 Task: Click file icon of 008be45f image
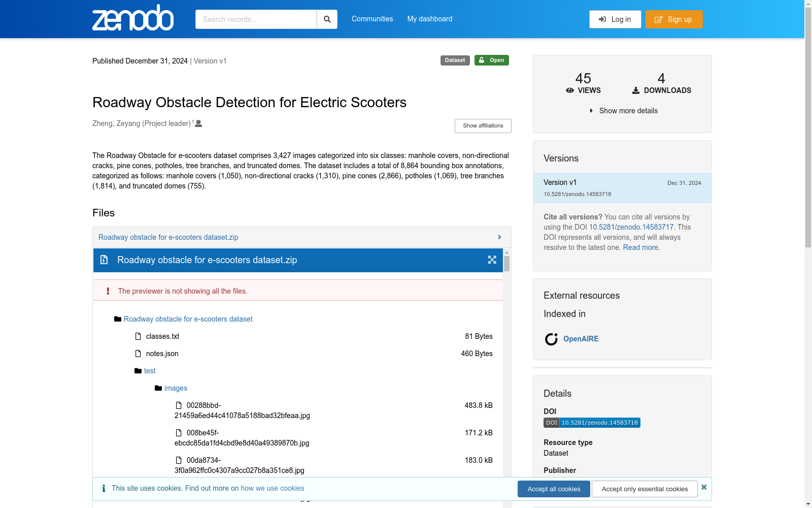pyautogui.click(x=179, y=433)
